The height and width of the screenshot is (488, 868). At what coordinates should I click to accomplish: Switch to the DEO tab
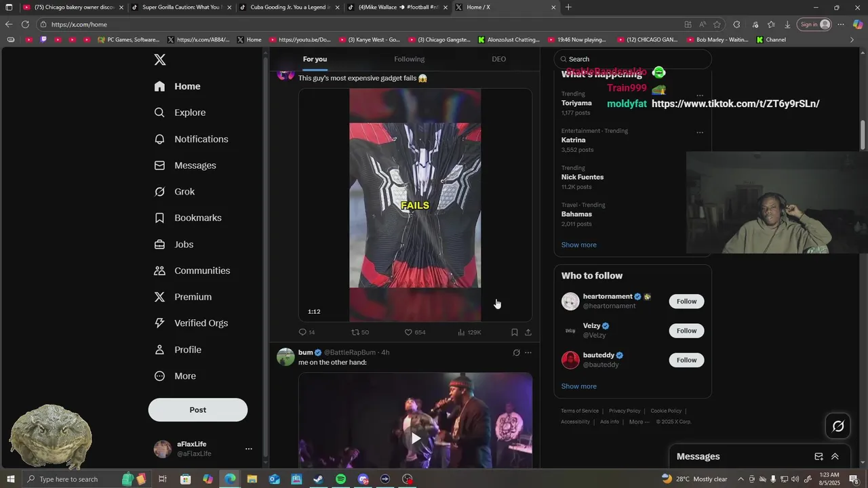click(499, 59)
